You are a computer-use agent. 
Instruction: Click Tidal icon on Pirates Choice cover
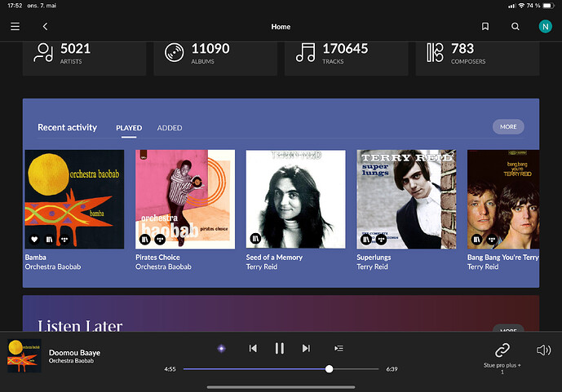coord(160,239)
